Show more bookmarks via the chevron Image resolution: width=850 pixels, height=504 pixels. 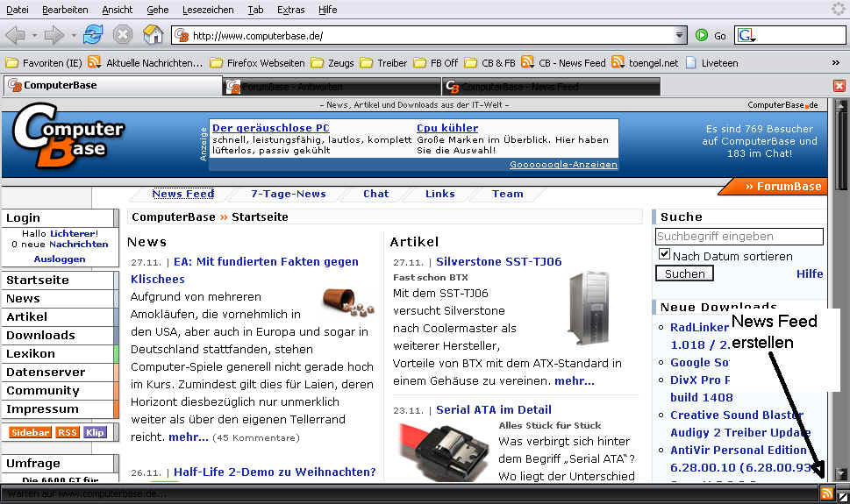tap(836, 63)
